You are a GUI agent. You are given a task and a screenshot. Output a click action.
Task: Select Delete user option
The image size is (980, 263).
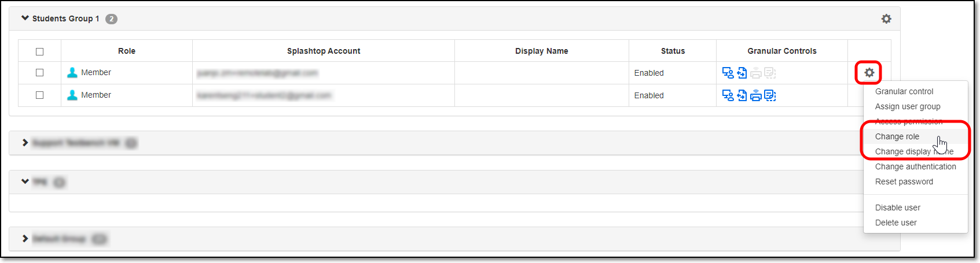[x=895, y=223]
